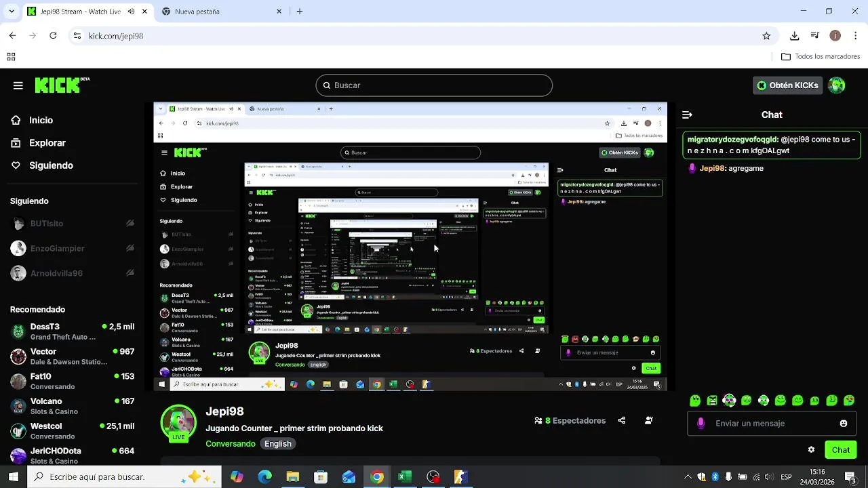The height and width of the screenshot is (488, 868).
Task: Open the Chrome three-dot menu
Action: coord(856,36)
